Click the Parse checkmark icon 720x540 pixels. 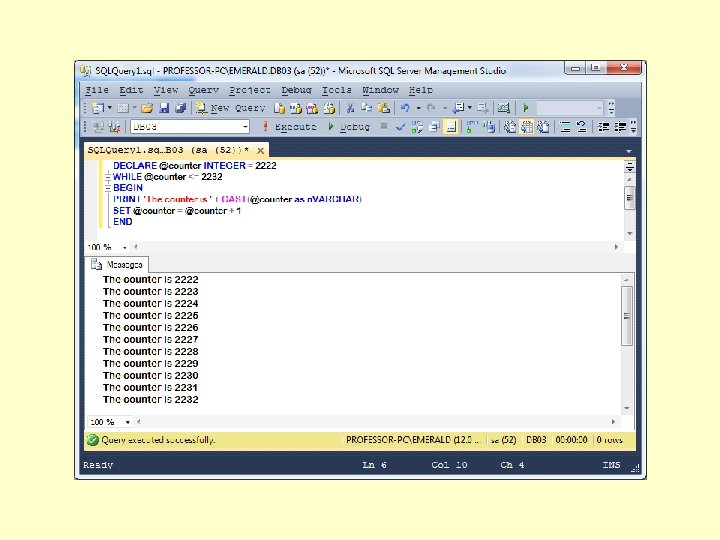point(401,127)
